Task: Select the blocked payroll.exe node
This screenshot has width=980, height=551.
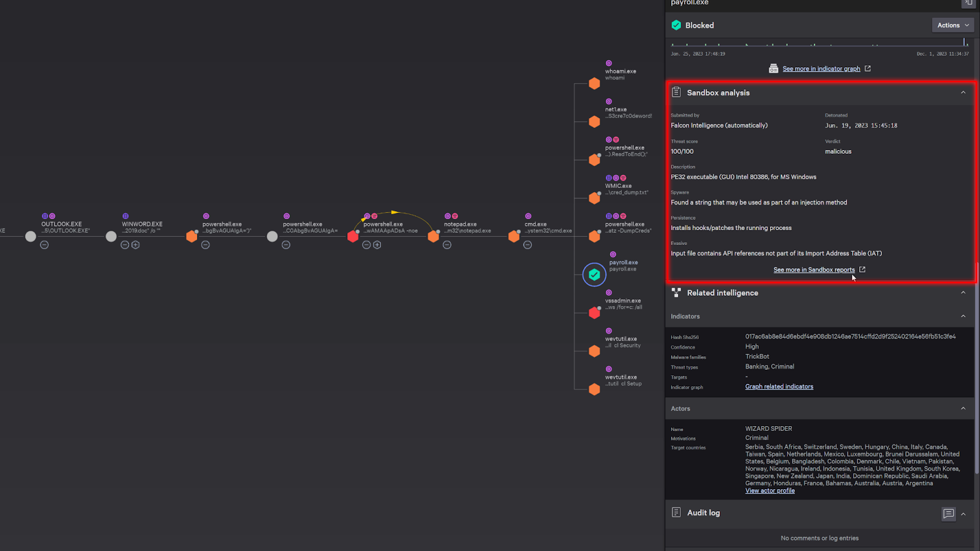Action: [594, 275]
